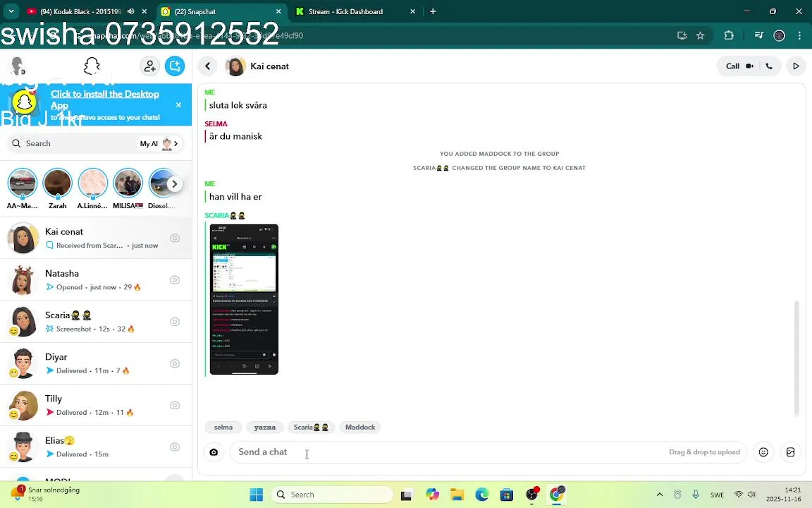Open the sticker icon in chat bar
This screenshot has width=812, height=508.
pyautogui.click(x=790, y=452)
